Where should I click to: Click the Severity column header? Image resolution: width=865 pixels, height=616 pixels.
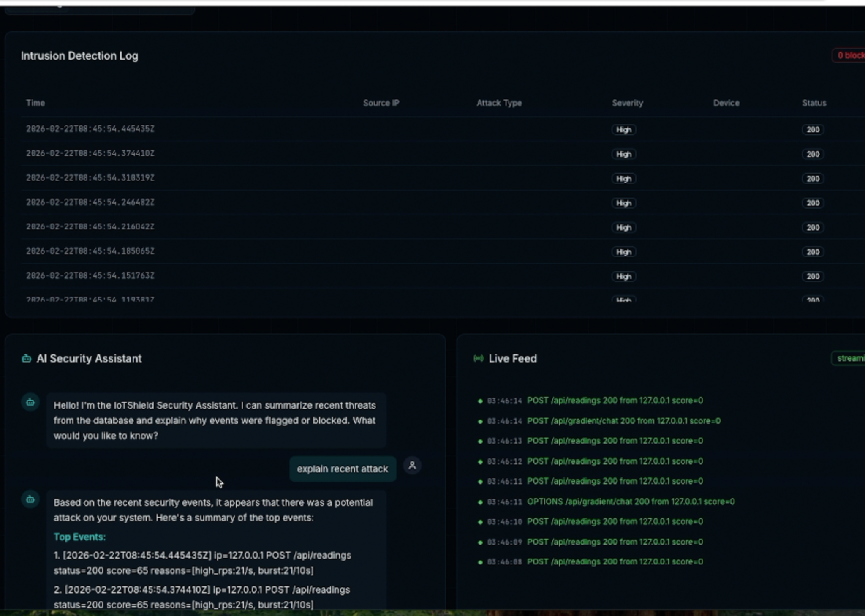pos(627,103)
